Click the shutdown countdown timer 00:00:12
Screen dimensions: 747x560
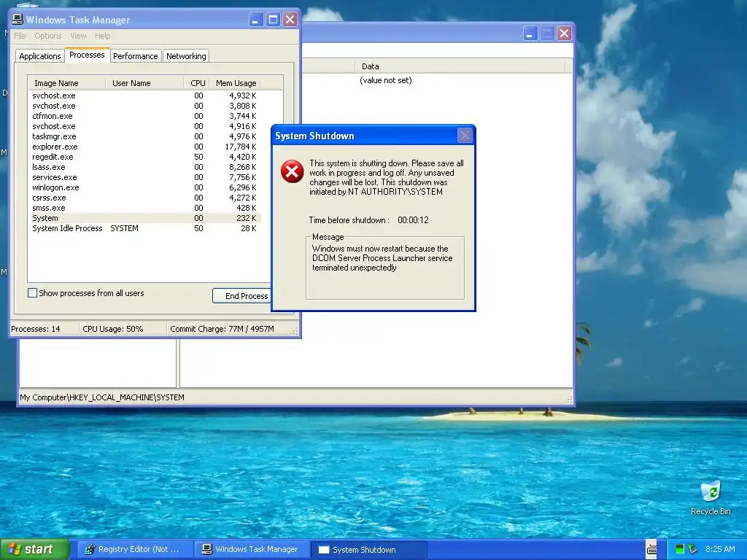coord(413,220)
